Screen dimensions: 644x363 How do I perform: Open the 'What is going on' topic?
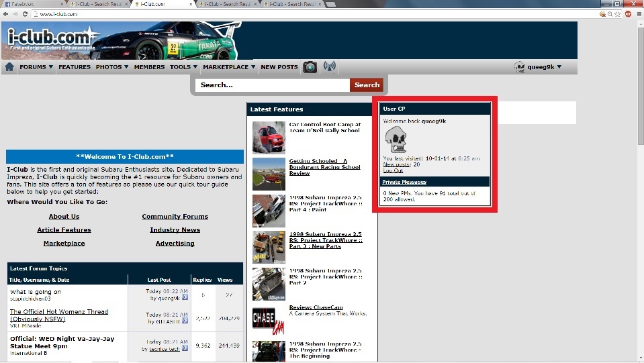click(x=36, y=292)
